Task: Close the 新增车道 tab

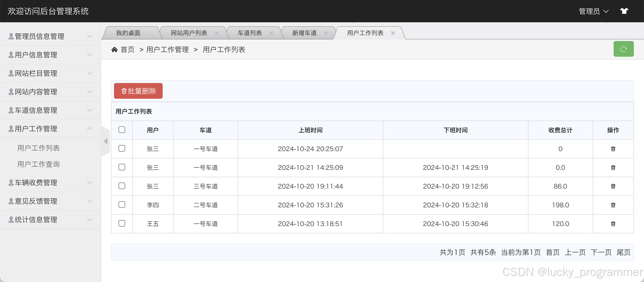Action: 326,33
